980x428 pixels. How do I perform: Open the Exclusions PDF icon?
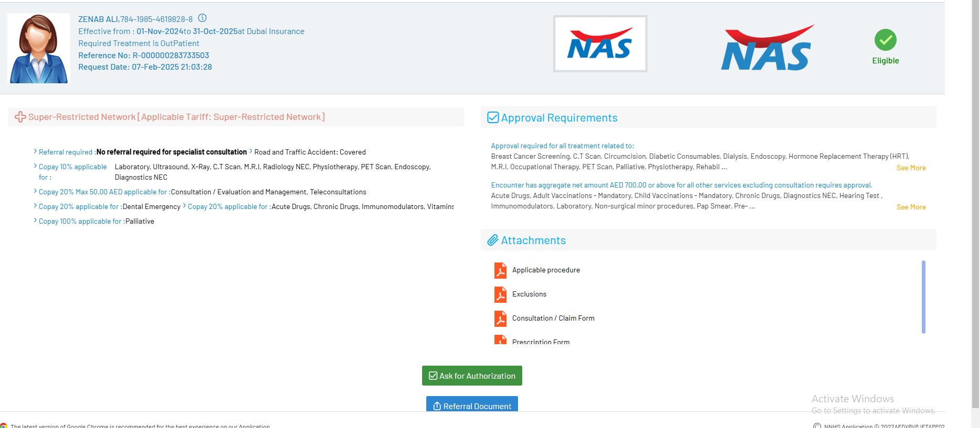500,294
